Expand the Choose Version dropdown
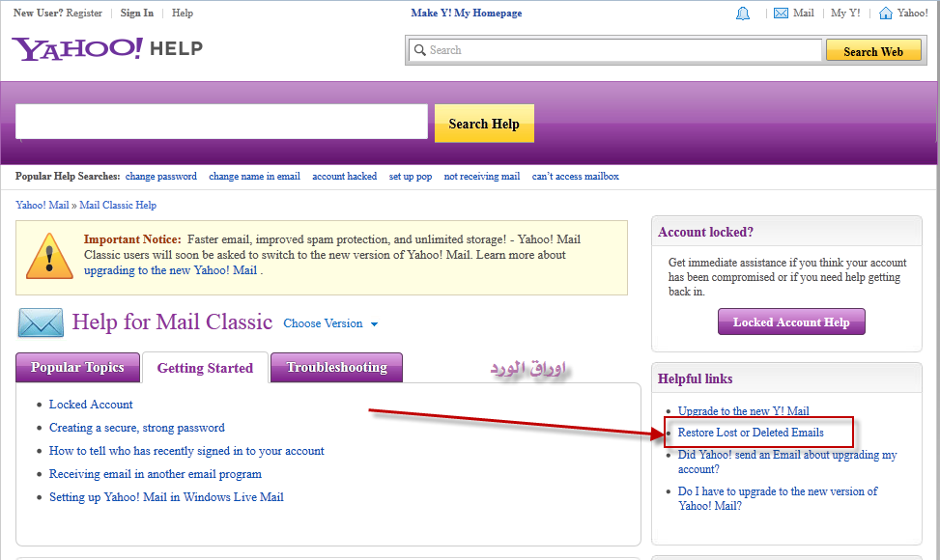This screenshot has height=560, width=940. click(330, 323)
